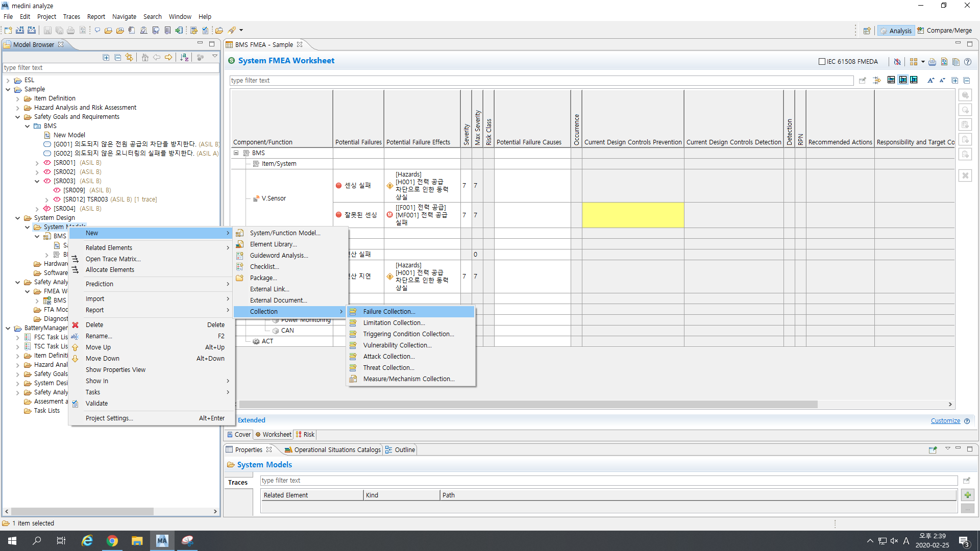Viewport: 980px width, 551px height.
Task: Click the print worksheet icon
Action: (x=932, y=62)
